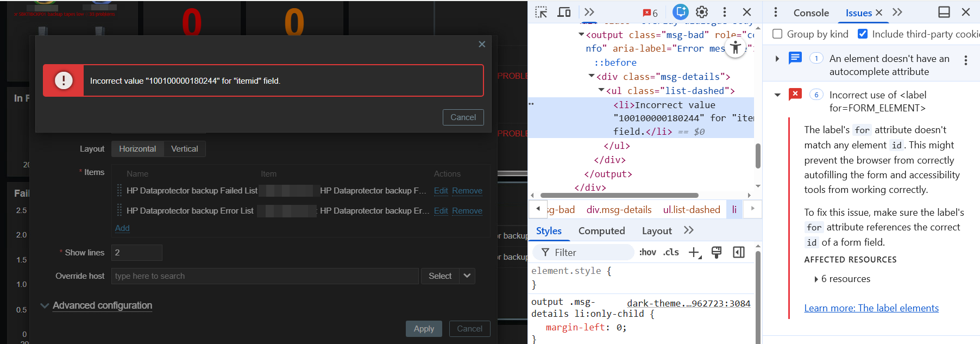Viewport: 980px width, 344px height.
Task: Switch to the Computed tab
Action: point(601,231)
